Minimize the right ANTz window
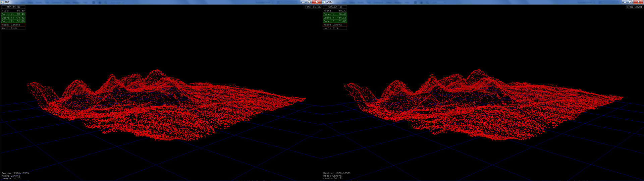 625,2
